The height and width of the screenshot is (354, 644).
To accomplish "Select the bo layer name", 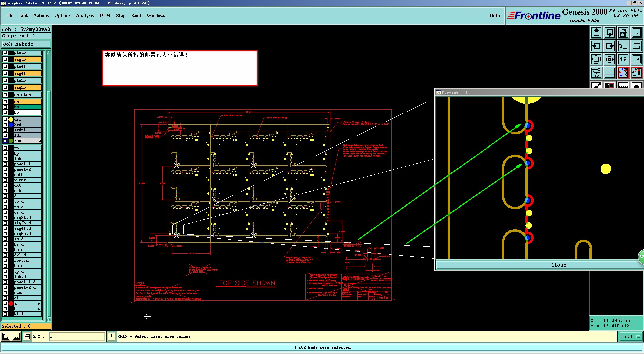I will tap(27, 112).
